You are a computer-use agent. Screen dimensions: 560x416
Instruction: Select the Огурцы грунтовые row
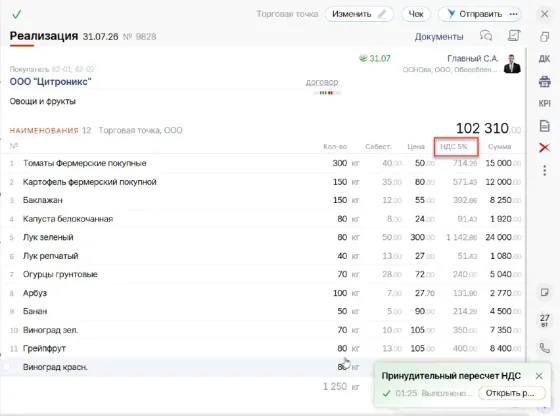point(262,275)
